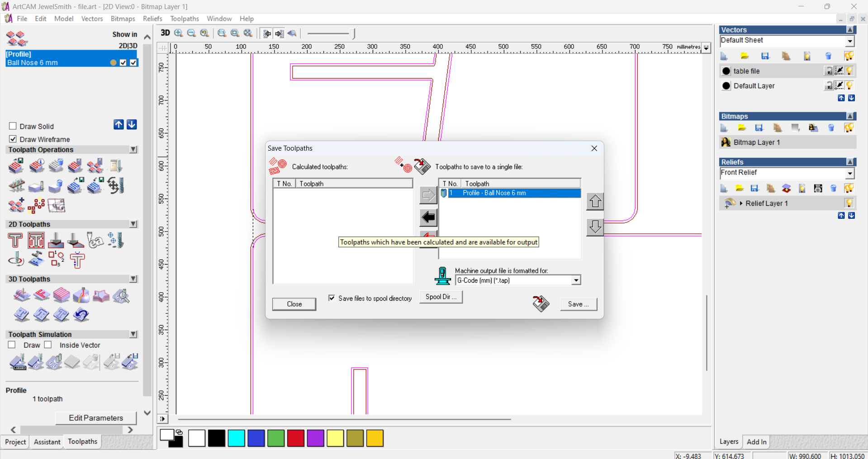Switch to the Assistant tab
The image size is (868, 459).
pos(47,442)
